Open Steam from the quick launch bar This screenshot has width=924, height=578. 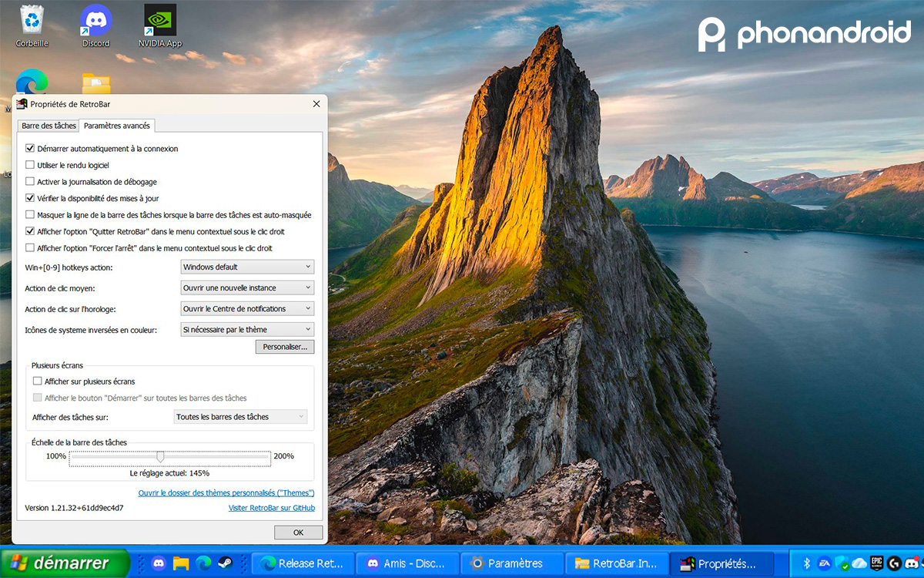coord(225,563)
